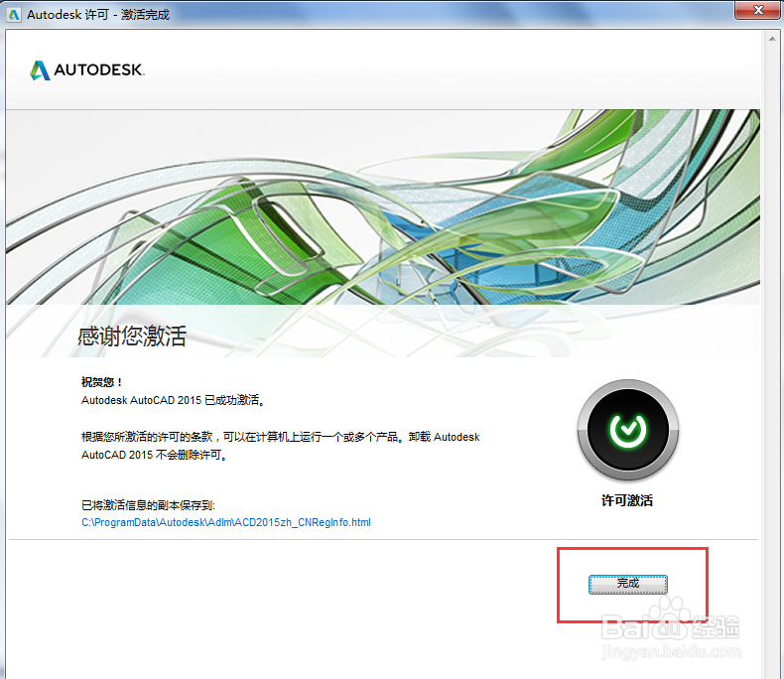
Task: Select the 感谢您激活 heading text
Action: (132, 336)
